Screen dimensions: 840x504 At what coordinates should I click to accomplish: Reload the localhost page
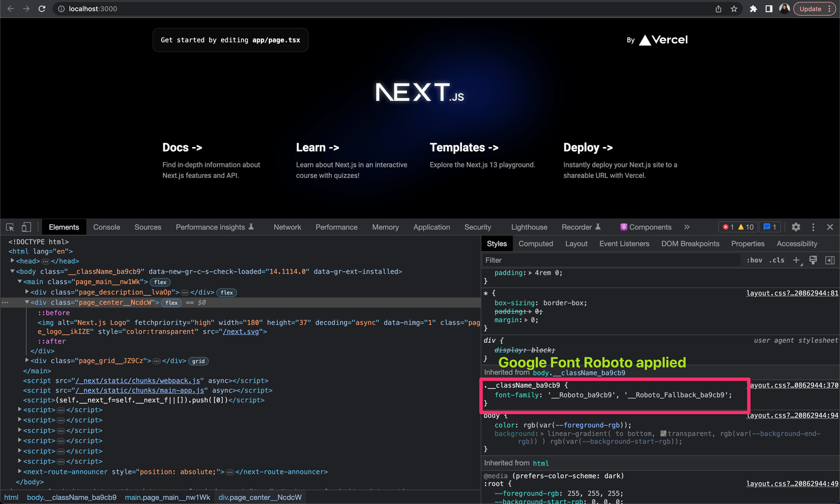[42, 9]
